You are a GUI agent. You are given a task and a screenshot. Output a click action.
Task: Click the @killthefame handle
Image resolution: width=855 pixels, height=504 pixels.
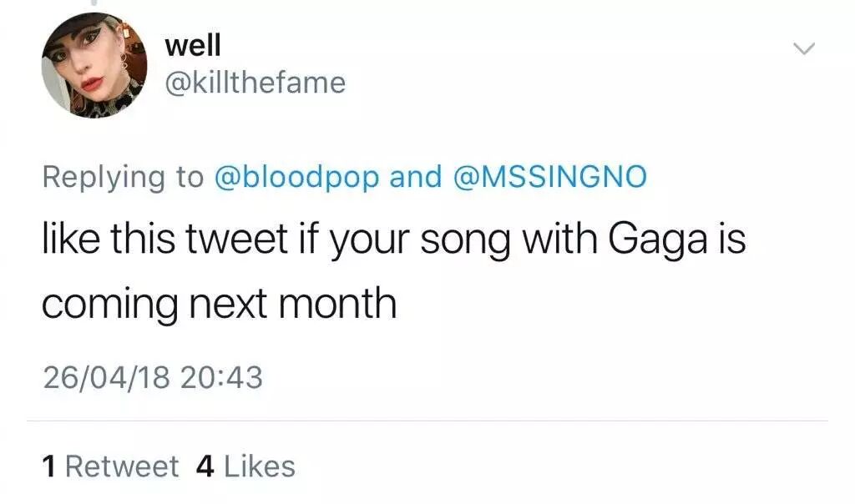[255, 82]
